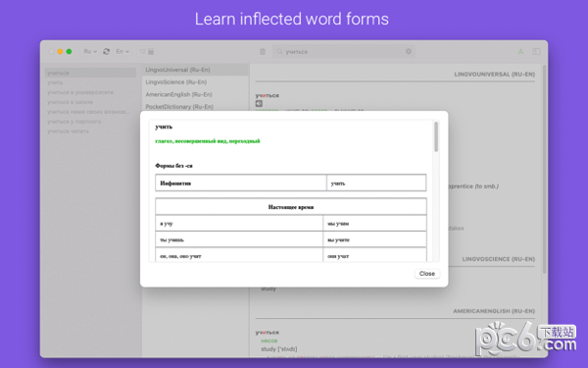This screenshot has width=588, height=368.
Task: Click the green zoom window button
Action: (x=69, y=51)
